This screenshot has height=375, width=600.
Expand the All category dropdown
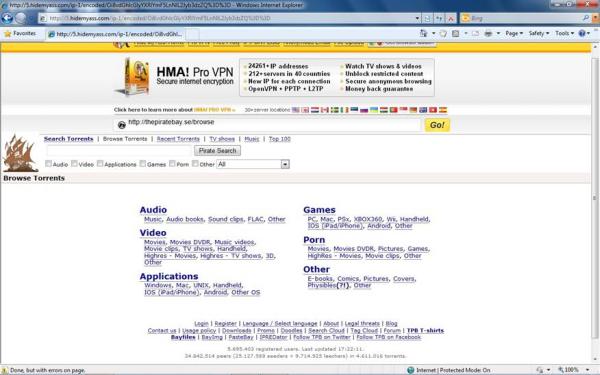[x=285, y=164]
